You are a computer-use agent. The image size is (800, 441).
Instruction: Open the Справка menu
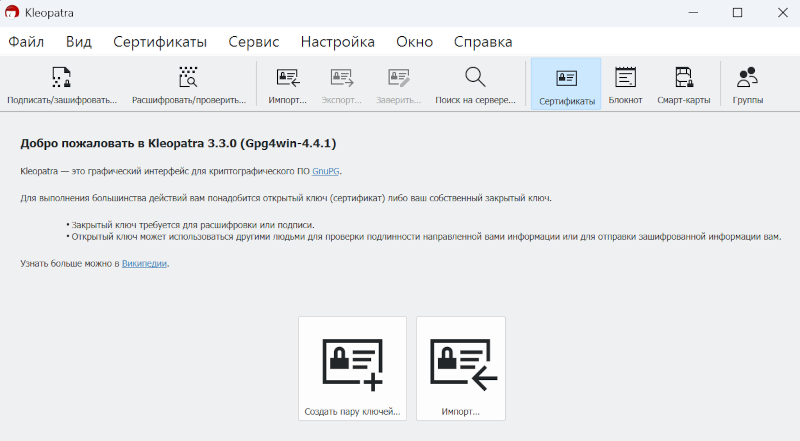pyautogui.click(x=483, y=42)
